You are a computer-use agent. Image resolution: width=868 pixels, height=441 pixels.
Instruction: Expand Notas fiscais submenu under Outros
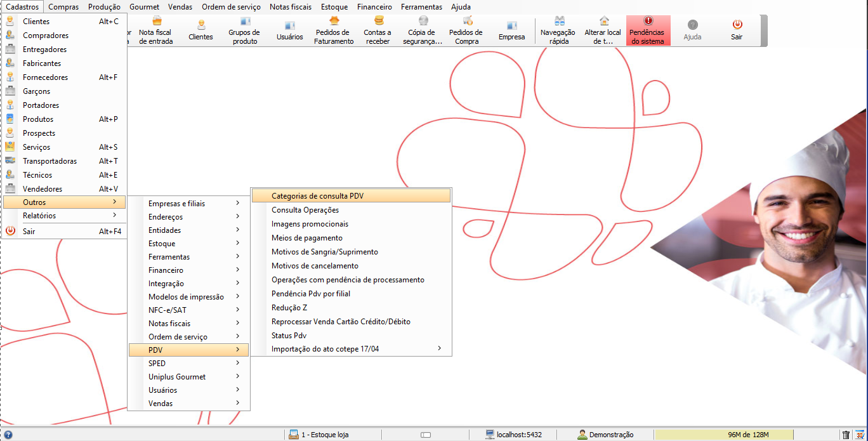(189, 324)
